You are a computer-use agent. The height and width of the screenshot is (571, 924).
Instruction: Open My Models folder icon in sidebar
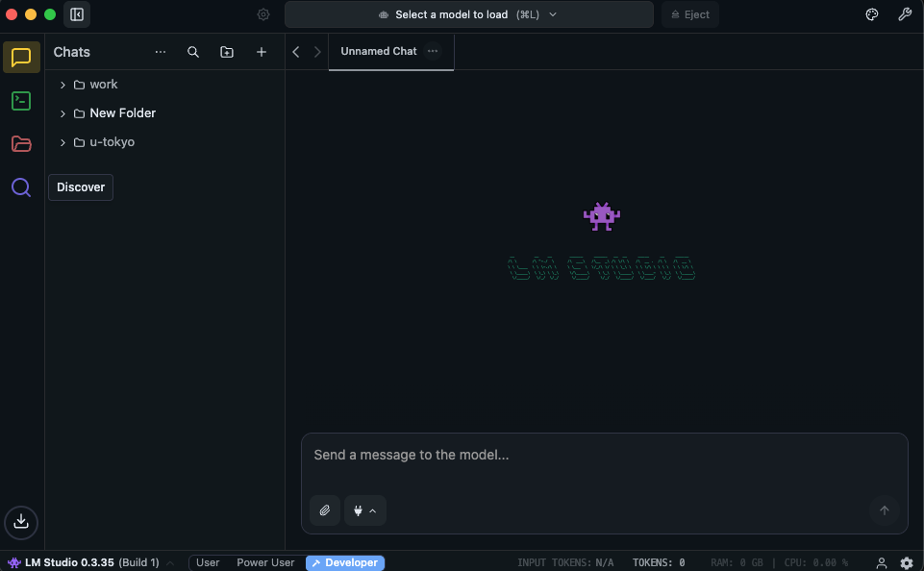21,144
